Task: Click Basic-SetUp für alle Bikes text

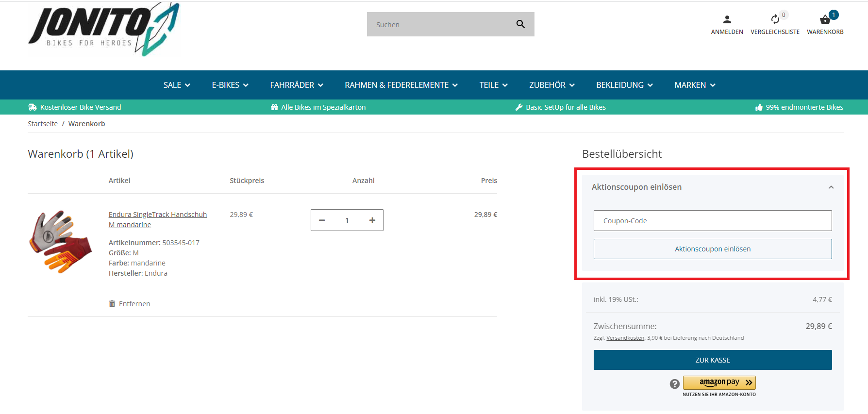Action: point(566,107)
